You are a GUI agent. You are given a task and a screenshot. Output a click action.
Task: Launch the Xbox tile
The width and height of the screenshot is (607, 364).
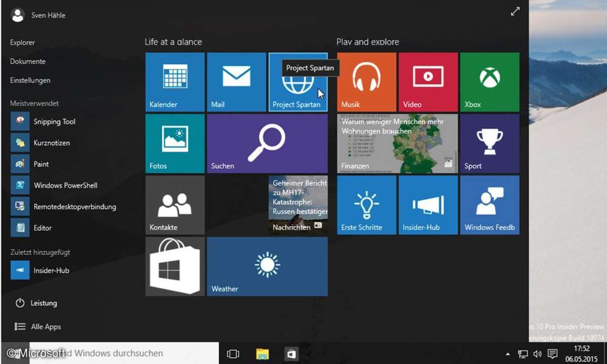pos(490,82)
